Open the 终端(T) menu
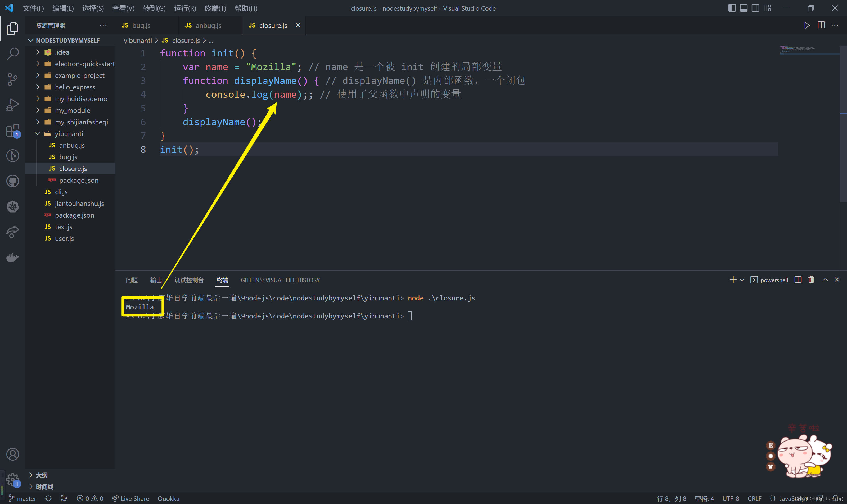This screenshot has height=504, width=847. (x=215, y=8)
